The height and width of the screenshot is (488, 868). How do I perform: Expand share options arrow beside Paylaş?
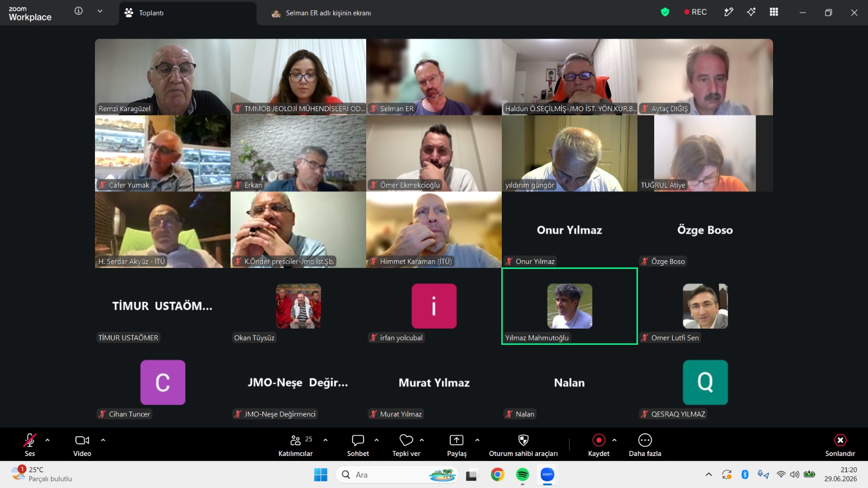(x=477, y=440)
